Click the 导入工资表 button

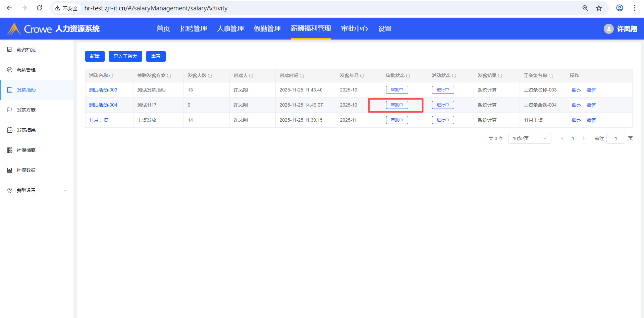tap(125, 56)
